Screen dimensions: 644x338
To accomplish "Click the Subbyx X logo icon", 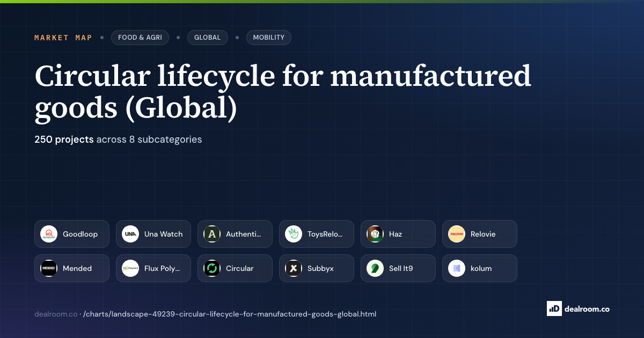I will tap(294, 268).
